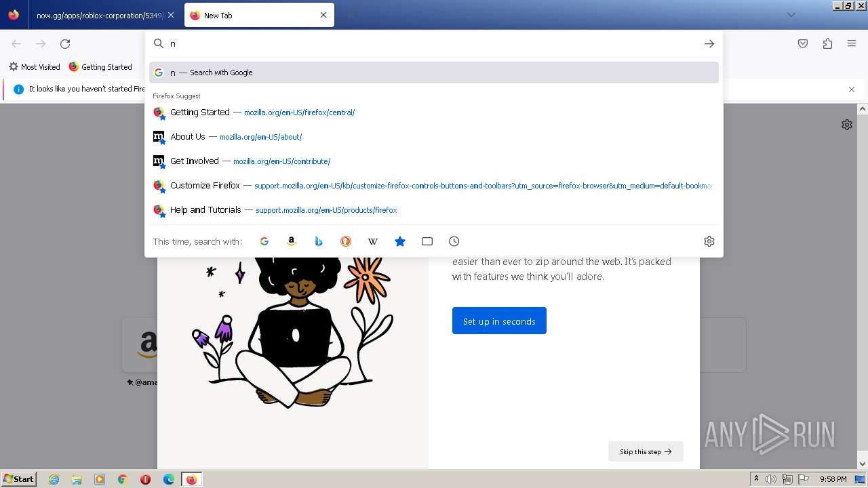Search this time with Bing icon

319,241
